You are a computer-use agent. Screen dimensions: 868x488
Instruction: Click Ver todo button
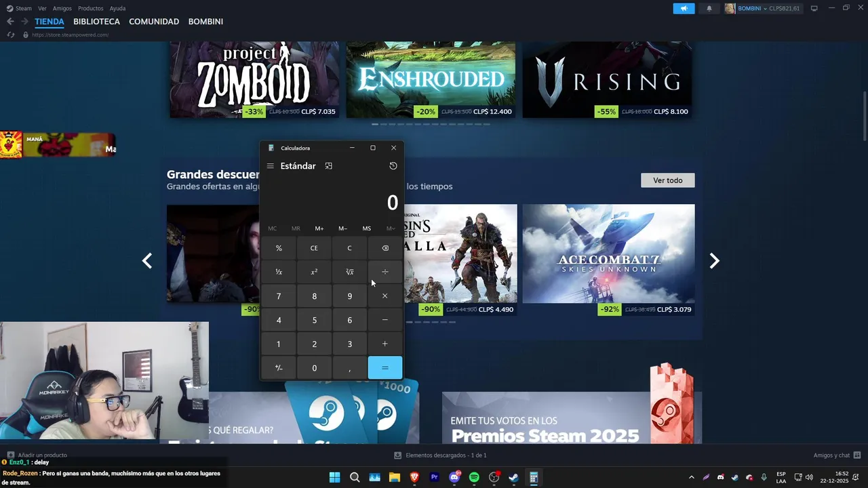tap(668, 180)
